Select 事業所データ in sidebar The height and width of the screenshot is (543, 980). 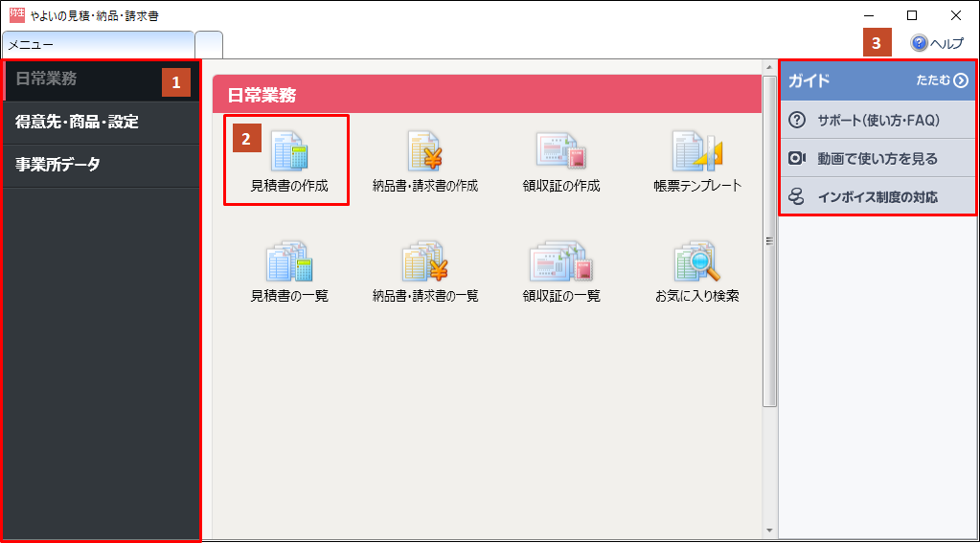[102, 165]
